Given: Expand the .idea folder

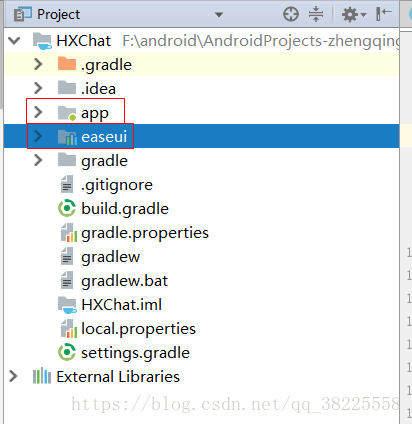Looking at the screenshot, I should (x=38, y=88).
